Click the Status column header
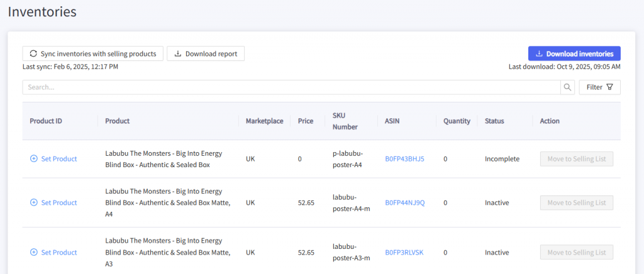Screen dimensions: 644x274 click(494, 121)
